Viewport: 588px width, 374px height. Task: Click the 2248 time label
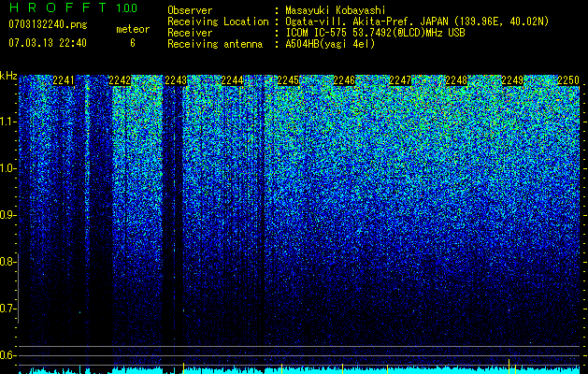coord(456,80)
